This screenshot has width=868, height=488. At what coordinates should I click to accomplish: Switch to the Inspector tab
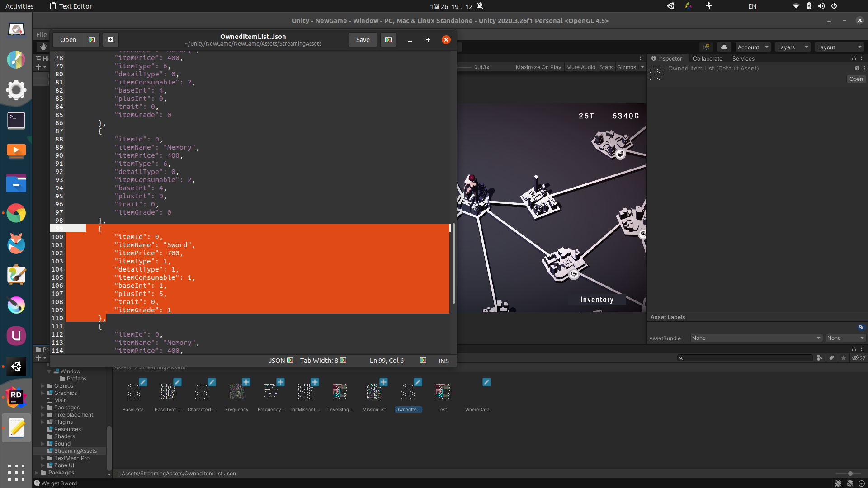tap(667, 58)
